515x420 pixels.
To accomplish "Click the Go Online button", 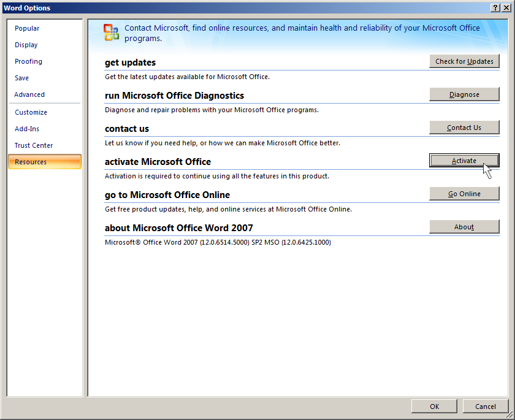I will tap(464, 194).
